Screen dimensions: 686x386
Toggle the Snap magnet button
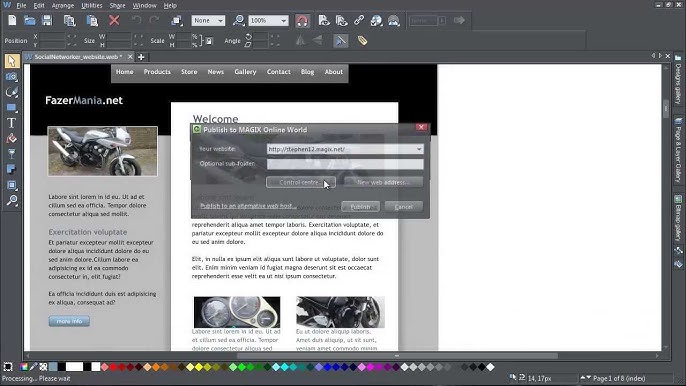(302, 20)
